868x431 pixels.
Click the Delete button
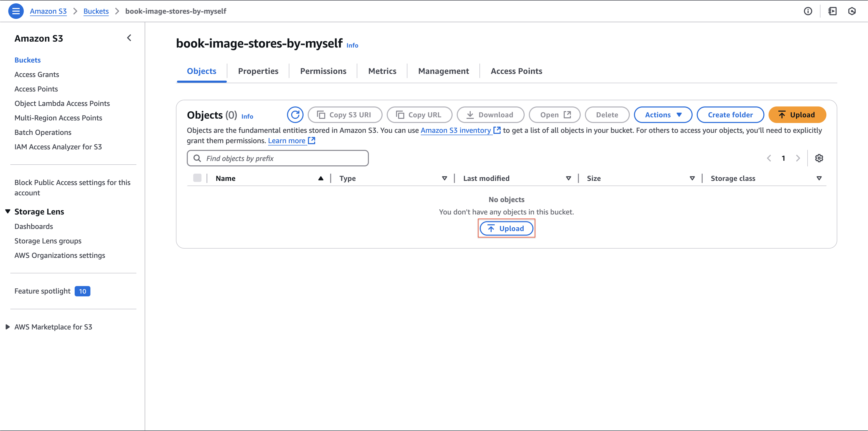coord(607,115)
